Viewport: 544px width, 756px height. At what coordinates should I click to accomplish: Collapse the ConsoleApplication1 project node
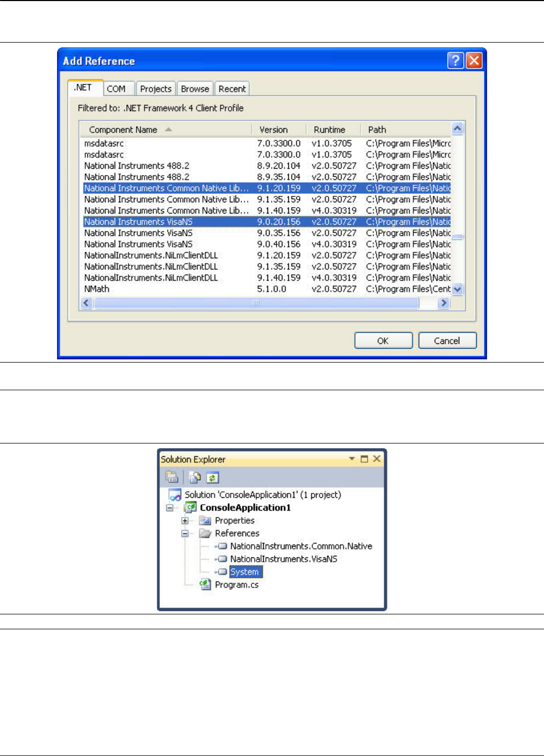[170, 508]
